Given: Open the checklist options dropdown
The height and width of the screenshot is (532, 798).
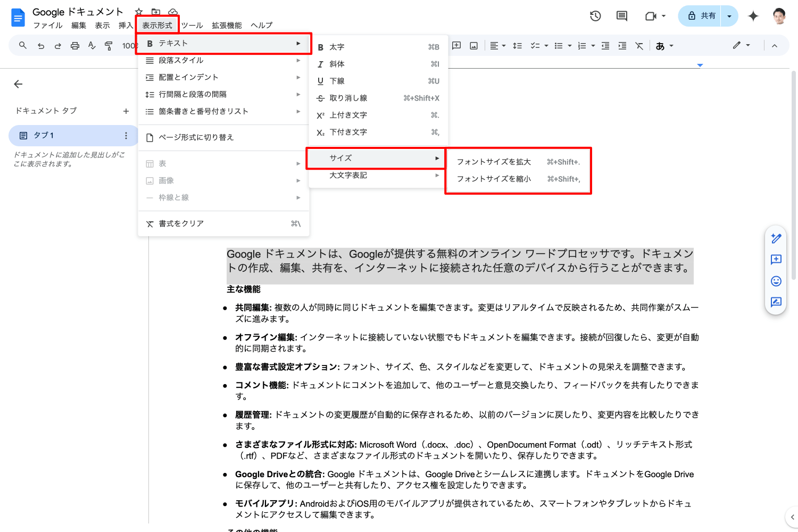Looking at the screenshot, I should 539,46.
